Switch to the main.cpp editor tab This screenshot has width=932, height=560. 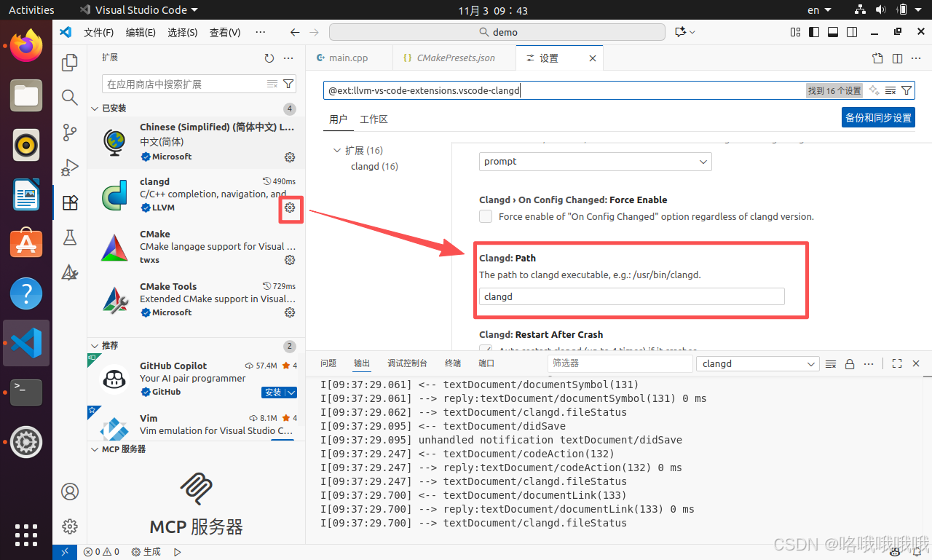[x=349, y=58]
